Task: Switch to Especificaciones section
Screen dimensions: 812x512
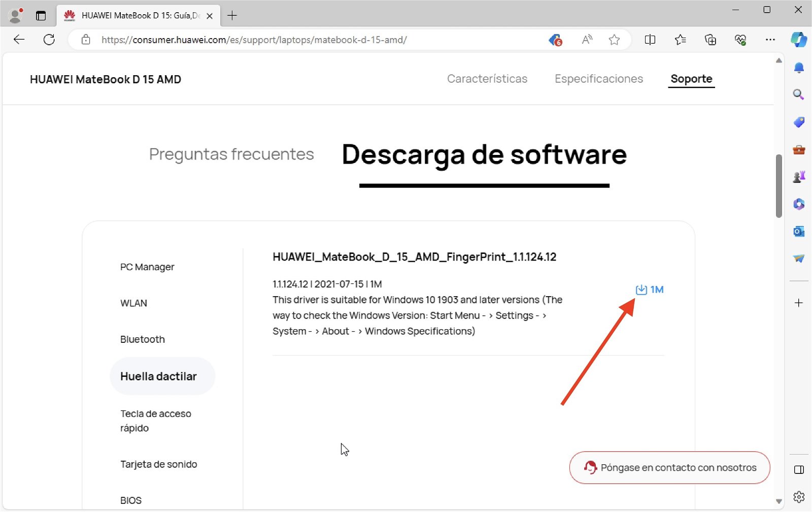Action: (599, 79)
